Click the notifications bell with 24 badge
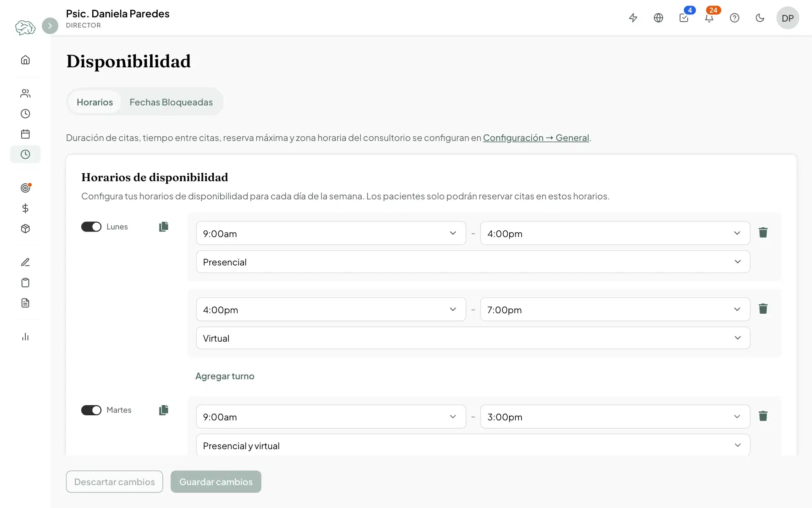Viewport: 812px width, 508px height. click(709, 18)
